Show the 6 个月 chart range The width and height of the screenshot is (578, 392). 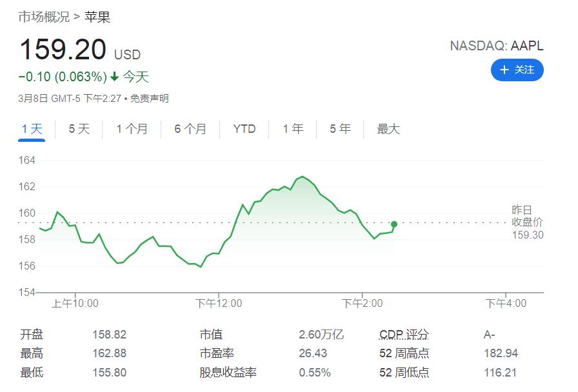point(190,129)
